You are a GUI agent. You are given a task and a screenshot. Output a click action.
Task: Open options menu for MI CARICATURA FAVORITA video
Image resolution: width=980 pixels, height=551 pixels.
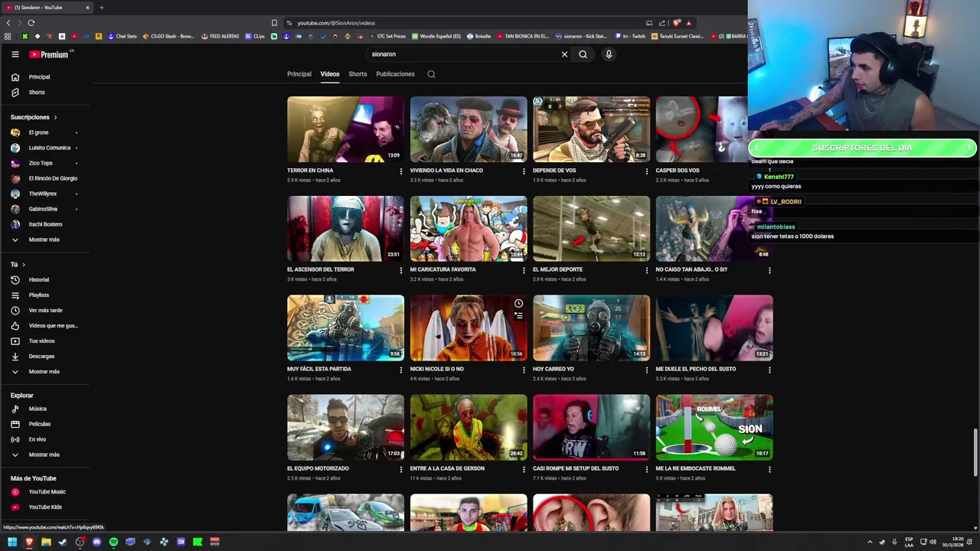click(x=524, y=270)
